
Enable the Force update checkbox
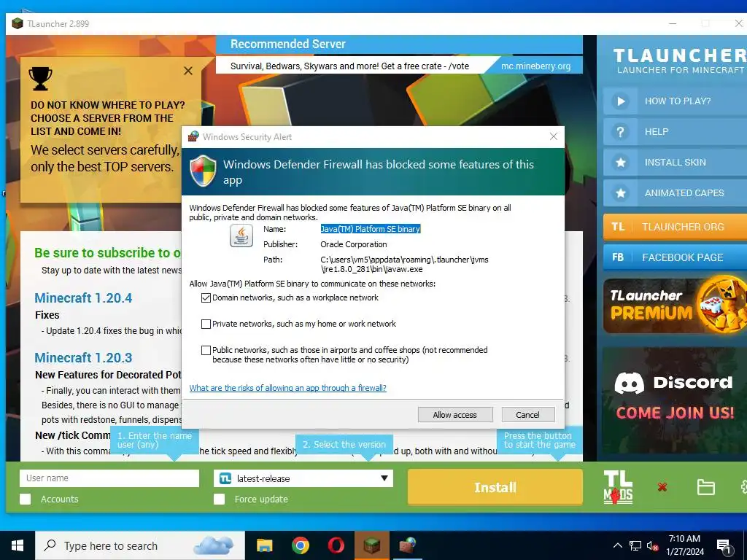coord(219,499)
